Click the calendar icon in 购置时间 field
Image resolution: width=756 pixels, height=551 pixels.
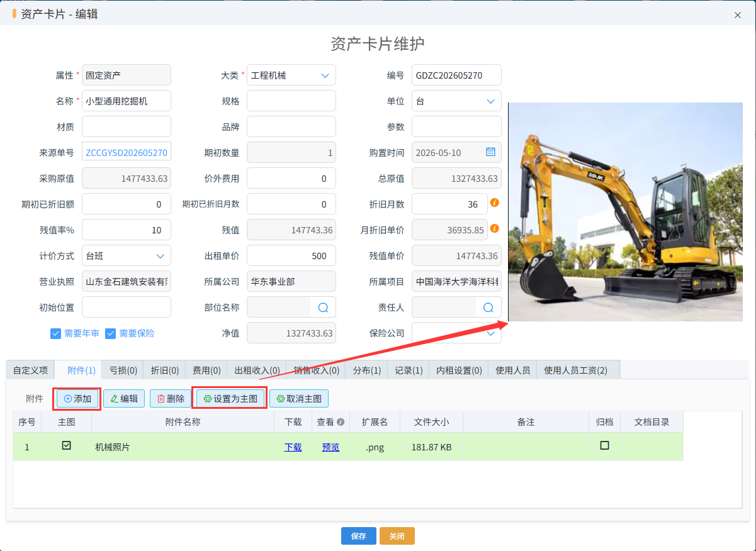tap(490, 152)
